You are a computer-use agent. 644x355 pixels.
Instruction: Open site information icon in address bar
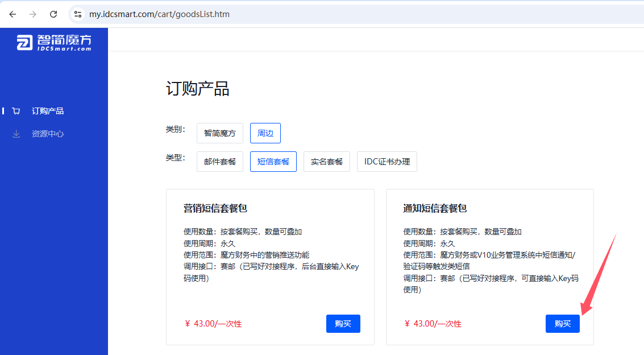(x=78, y=14)
